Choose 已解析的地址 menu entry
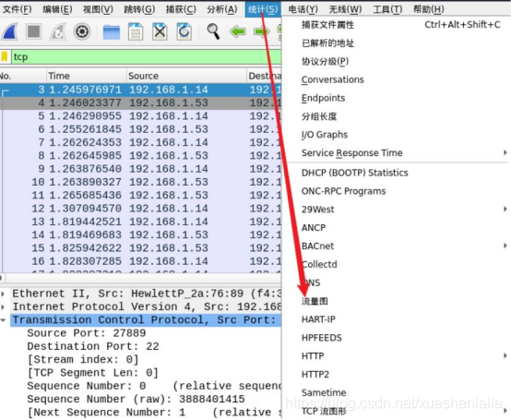Viewport: 511px width, 420px height. [x=396, y=43]
